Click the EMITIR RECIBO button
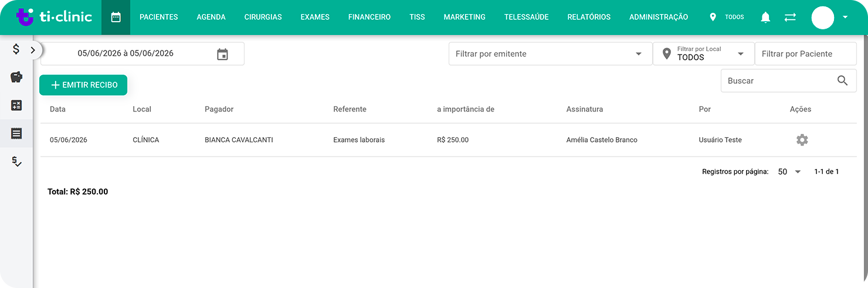Image resolution: width=868 pixels, height=288 pixels. pos(83,85)
